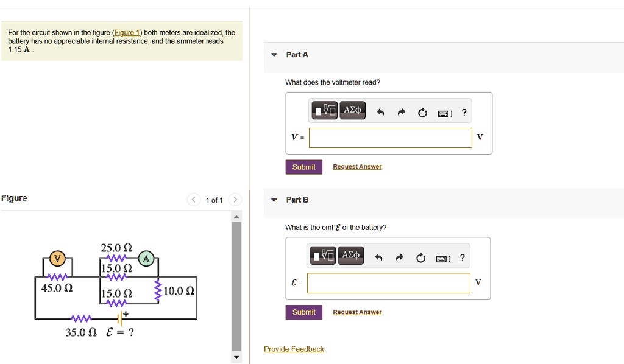Click Request Answer for Part B
The width and height of the screenshot is (624, 364).
357,312
